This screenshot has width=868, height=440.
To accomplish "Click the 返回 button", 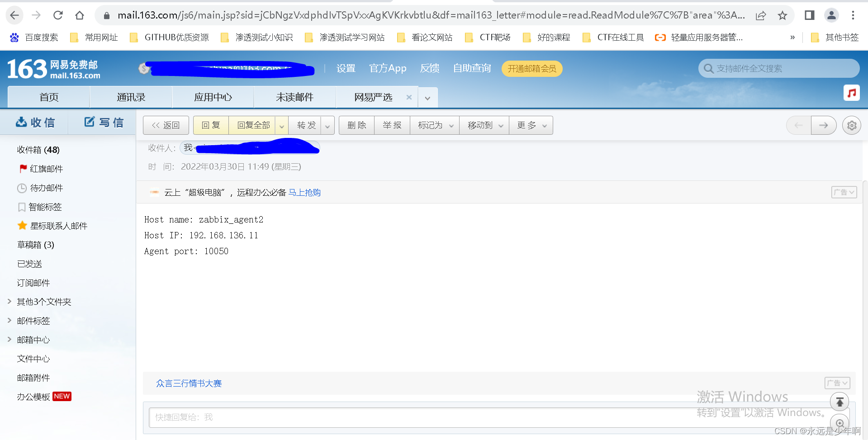I will (166, 125).
